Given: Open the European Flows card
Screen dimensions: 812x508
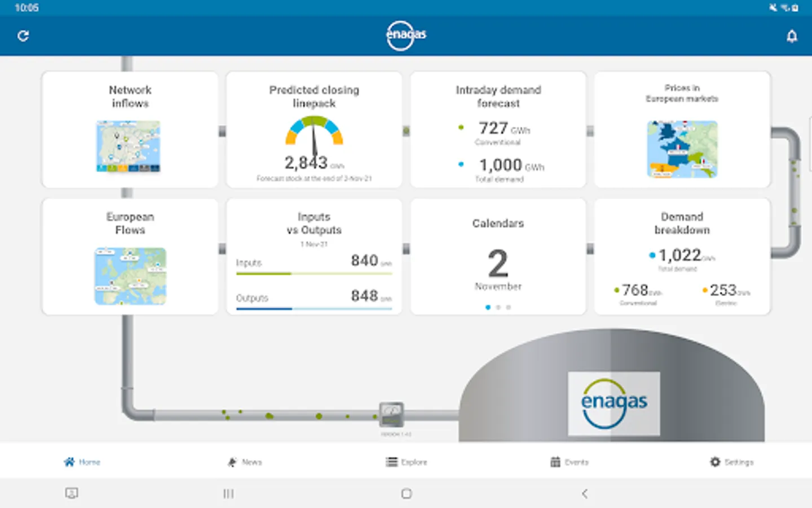Looking at the screenshot, I should [130, 256].
